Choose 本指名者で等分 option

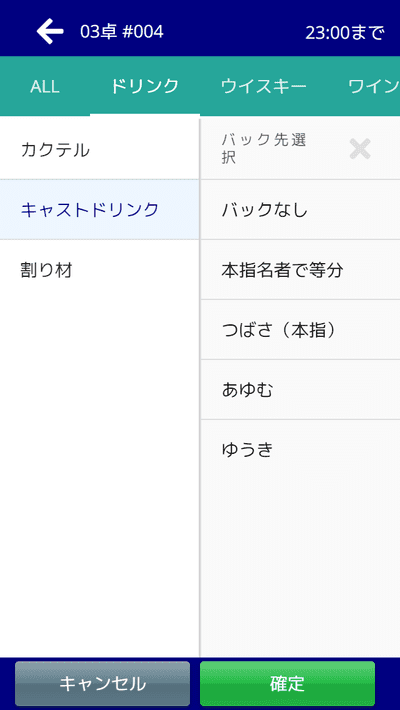(300, 270)
